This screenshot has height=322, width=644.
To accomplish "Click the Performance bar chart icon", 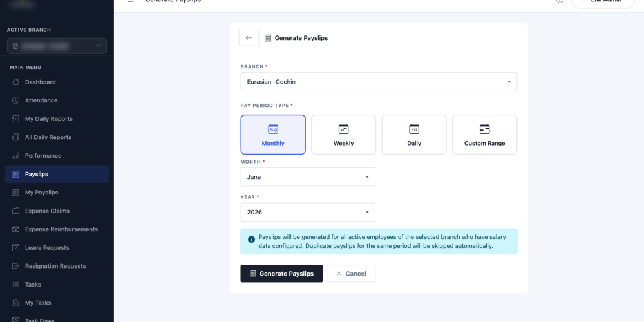I will (x=15, y=156).
